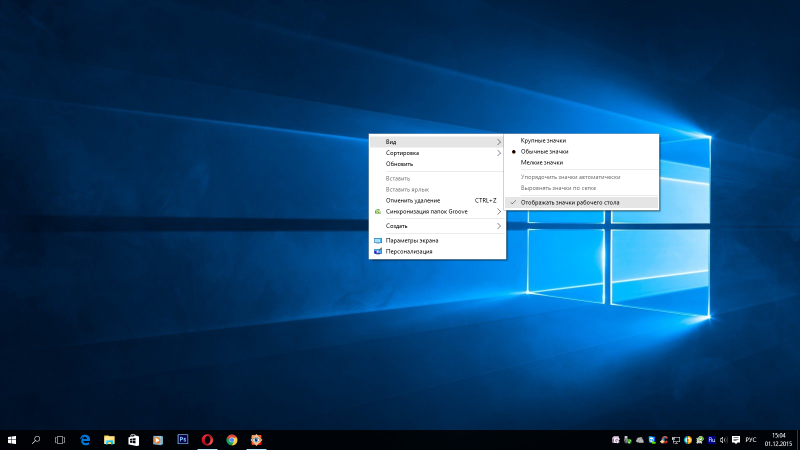Select 'Отменить удаление' menu entry

(x=412, y=200)
